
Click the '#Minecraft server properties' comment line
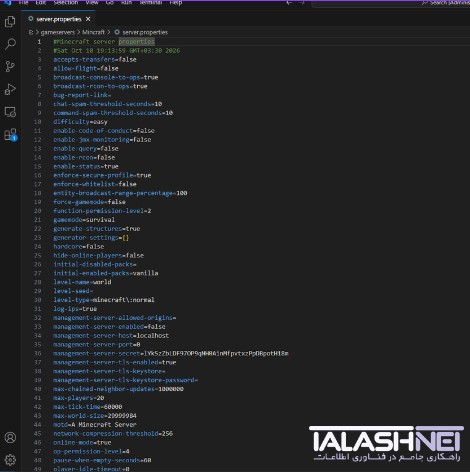point(104,42)
